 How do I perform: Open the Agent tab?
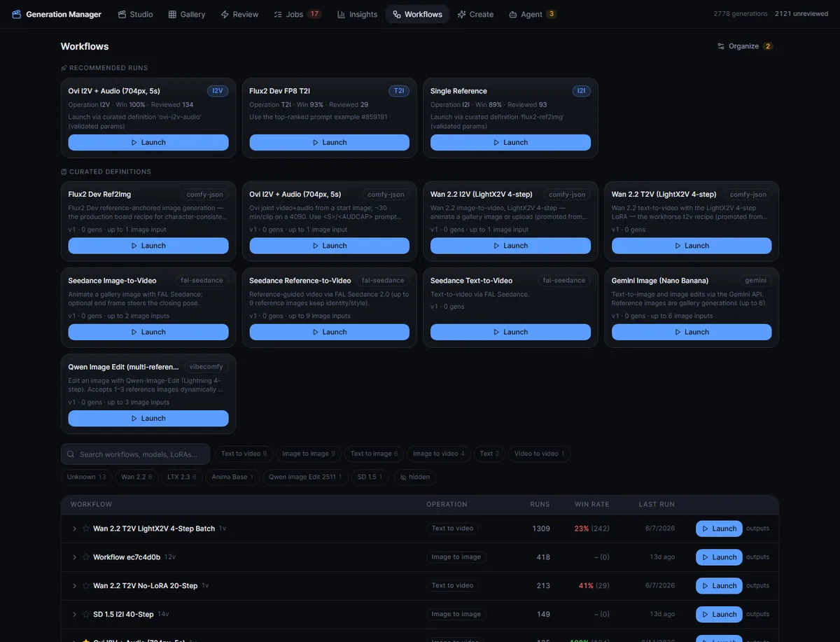(533, 14)
